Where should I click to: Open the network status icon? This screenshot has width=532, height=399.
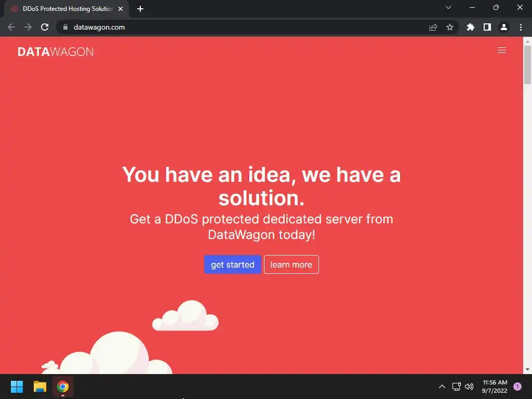pos(456,387)
